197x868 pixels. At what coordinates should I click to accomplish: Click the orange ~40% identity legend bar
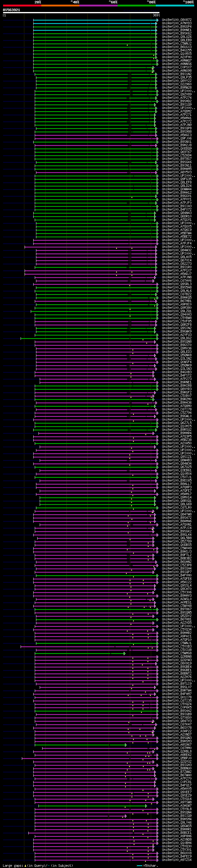(x=60, y=6)
